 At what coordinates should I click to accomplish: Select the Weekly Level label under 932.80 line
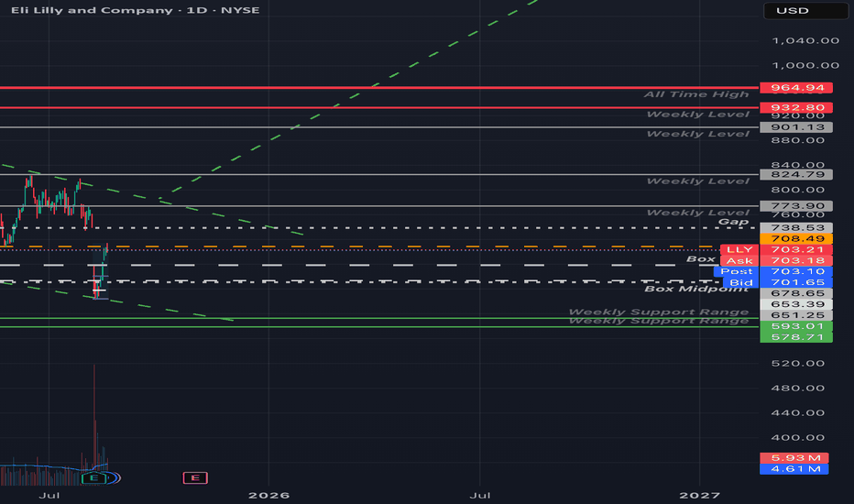(x=697, y=115)
